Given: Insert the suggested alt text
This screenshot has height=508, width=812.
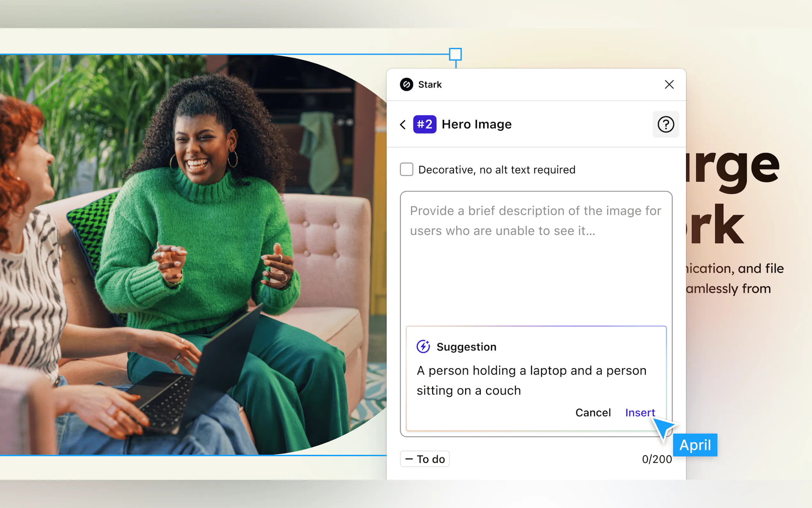Looking at the screenshot, I should pos(639,412).
